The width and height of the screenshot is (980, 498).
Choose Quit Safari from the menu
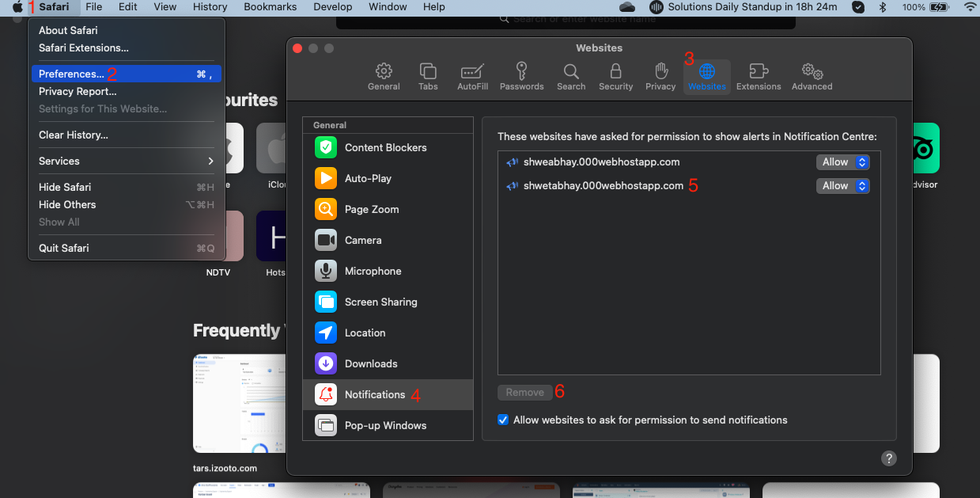tap(127, 248)
